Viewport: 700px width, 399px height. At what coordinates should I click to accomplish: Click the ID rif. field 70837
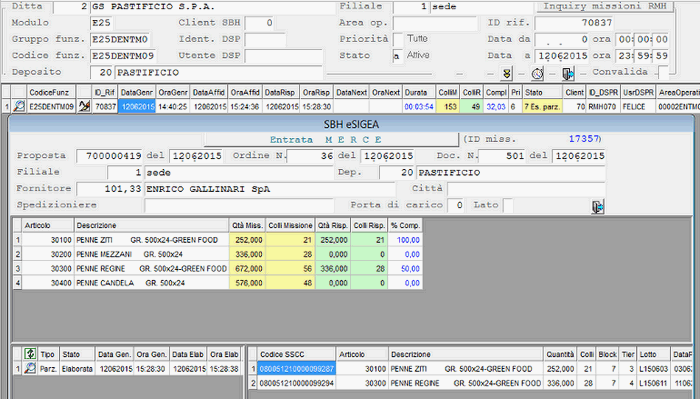tap(575, 23)
